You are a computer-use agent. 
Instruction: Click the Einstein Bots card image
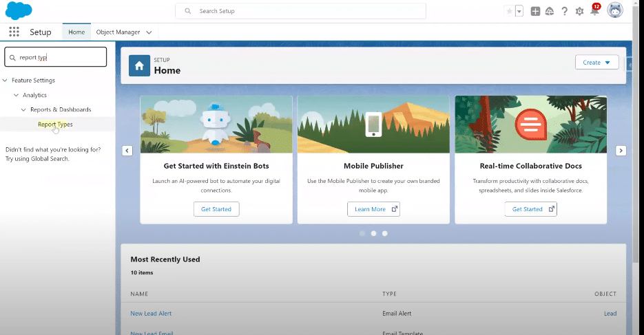pyautogui.click(x=216, y=125)
